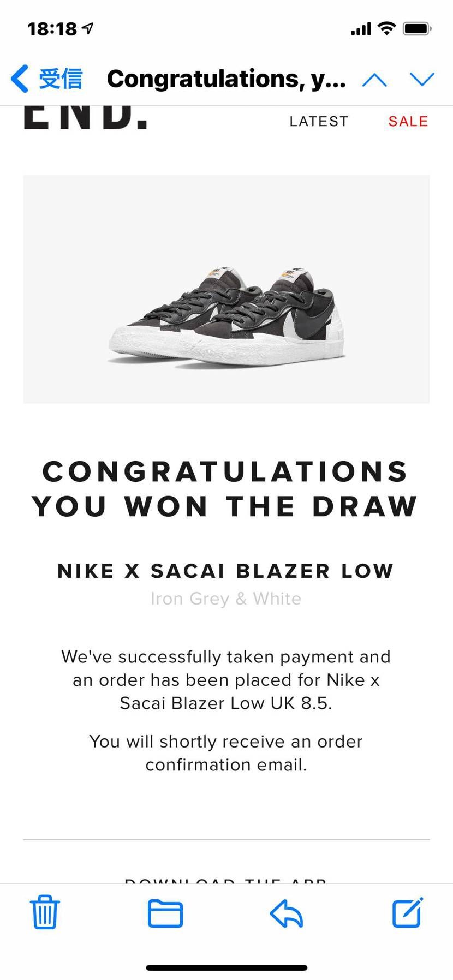This screenshot has width=453, height=980.
Task: Tap the cellular signal bars
Action: click(x=361, y=29)
